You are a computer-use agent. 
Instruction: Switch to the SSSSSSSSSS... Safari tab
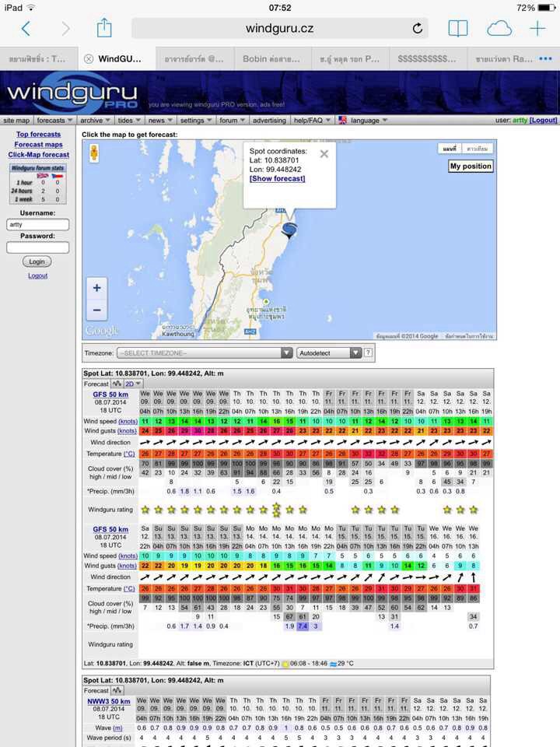(x=428, y=58)
